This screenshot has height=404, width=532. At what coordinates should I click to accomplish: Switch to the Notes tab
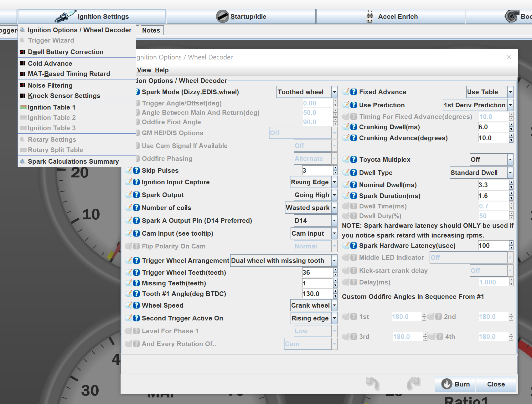(151, 30)
